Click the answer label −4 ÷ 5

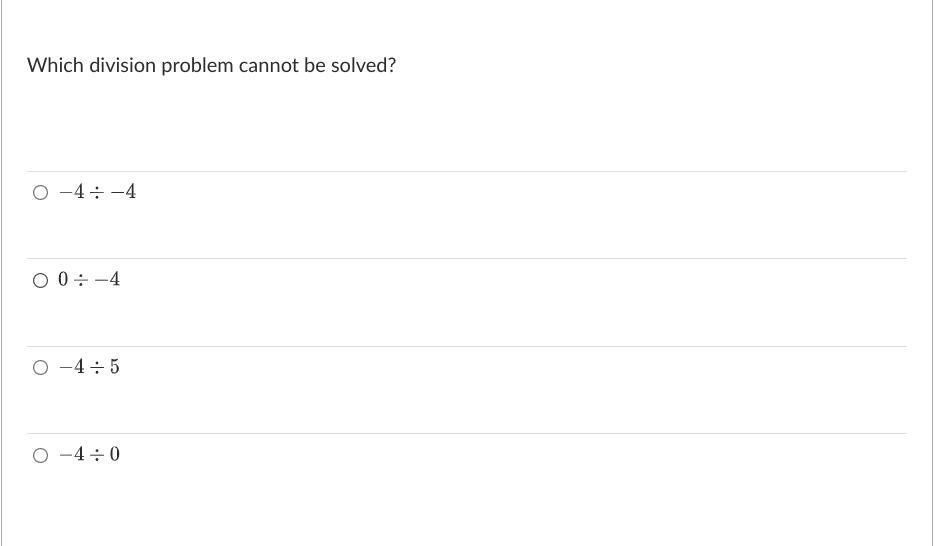click(x=89, y=367)
